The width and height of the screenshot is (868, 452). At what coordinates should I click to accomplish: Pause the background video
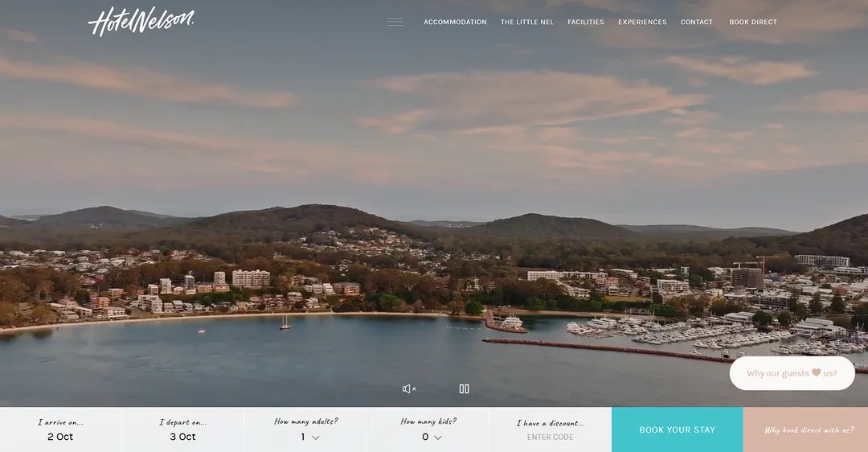[x=465, y=388]
